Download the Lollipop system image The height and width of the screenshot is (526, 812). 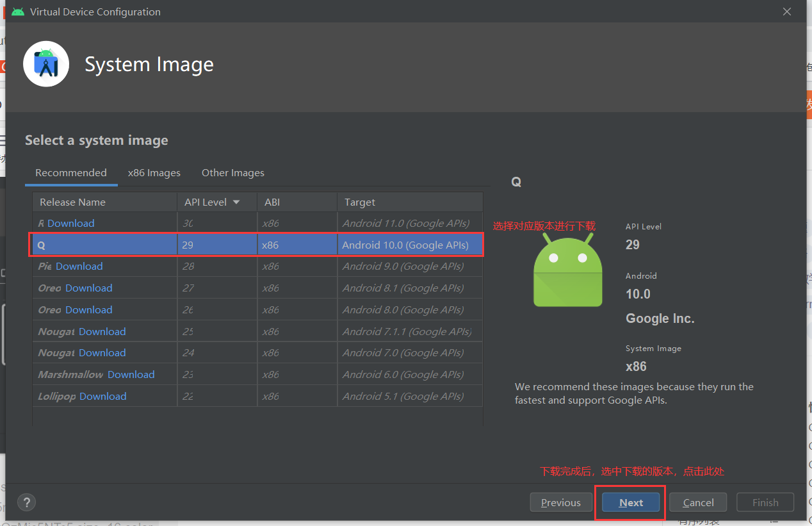coord(103,396)
